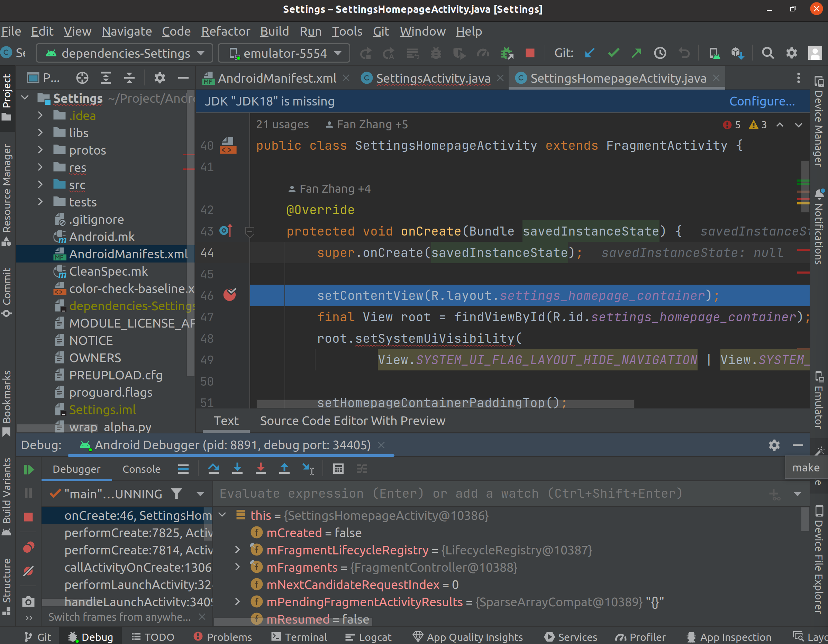
Task: Click Configure link for missing JDK
Action: click(762, 101)
